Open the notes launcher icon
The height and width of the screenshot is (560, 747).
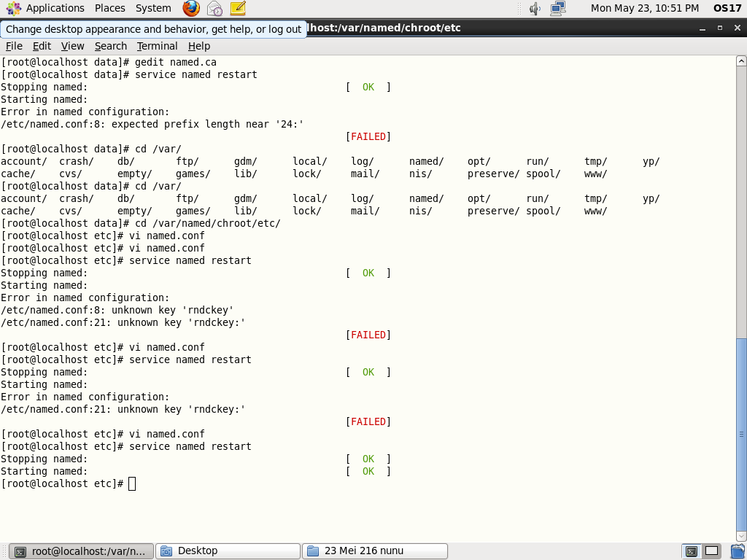click(238, 8)
